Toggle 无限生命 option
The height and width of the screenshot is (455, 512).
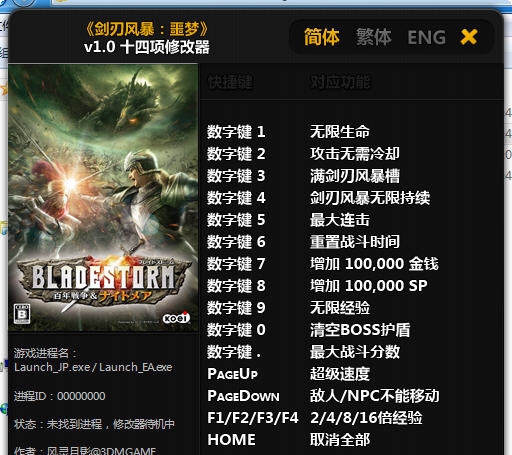[x=340, y=132]
